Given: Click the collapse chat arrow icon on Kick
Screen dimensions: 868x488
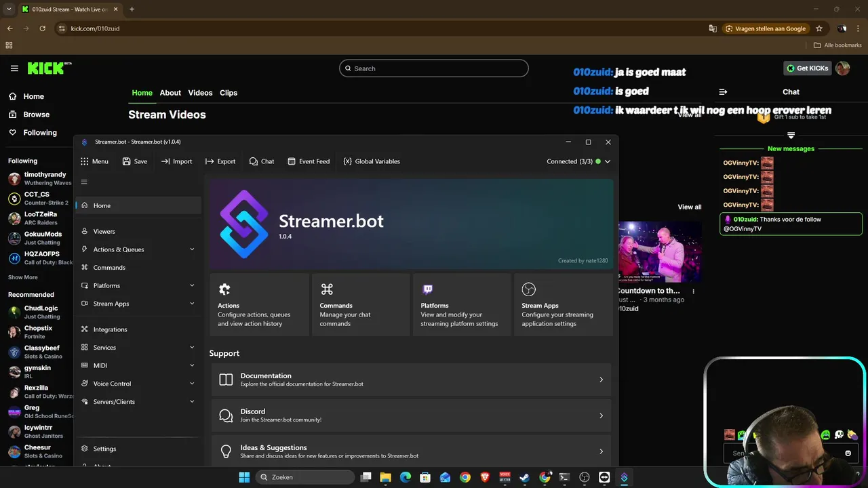Looking at the screenshot, I should pos(723,91).
